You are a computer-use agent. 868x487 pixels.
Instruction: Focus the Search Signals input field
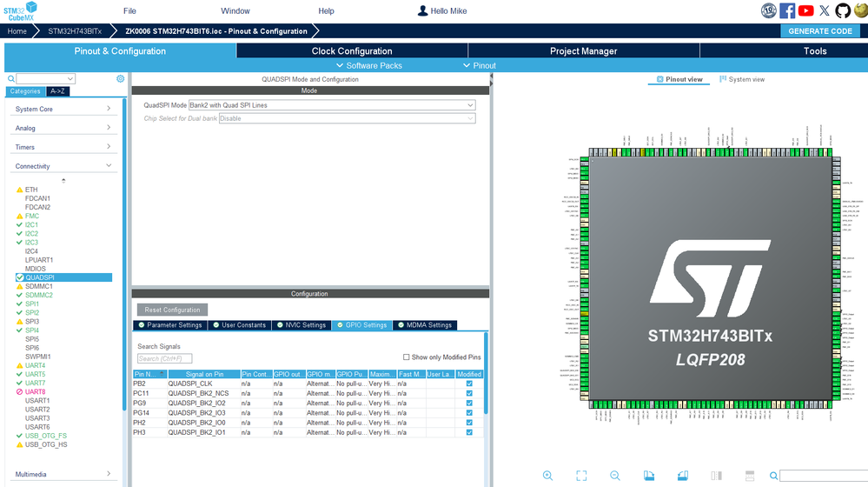(x=164, y=358)
